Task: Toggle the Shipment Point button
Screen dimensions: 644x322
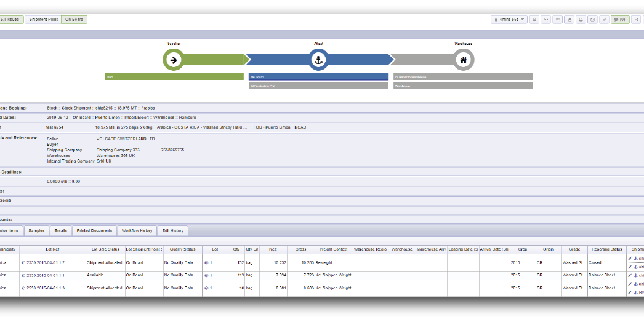Action: click(x=44, y=20)
